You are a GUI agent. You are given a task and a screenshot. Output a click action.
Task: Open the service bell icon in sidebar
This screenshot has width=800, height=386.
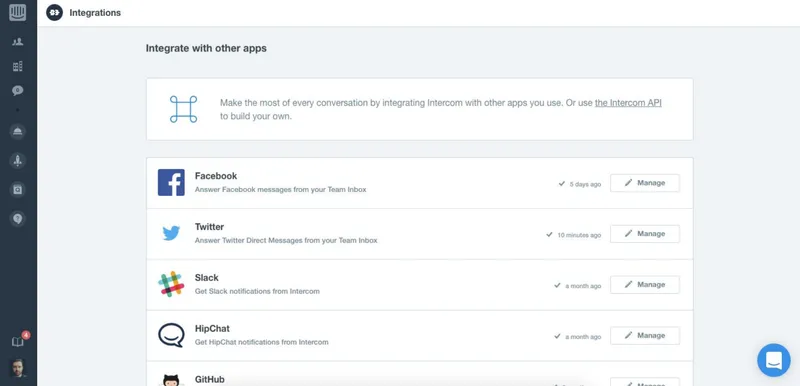click(x=18, y=132)
